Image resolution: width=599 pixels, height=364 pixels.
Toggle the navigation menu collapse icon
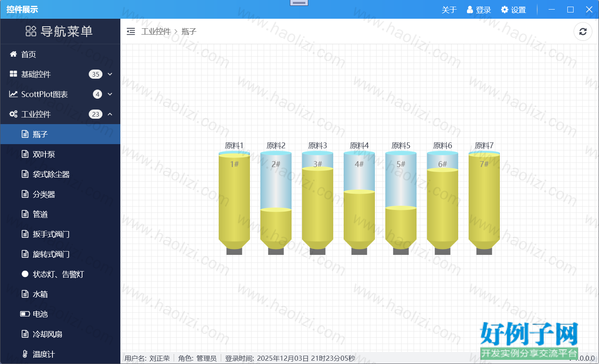click(131, 31)
